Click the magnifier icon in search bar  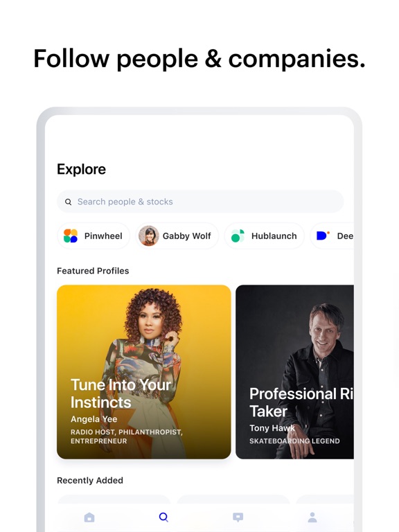coord(68,202)
